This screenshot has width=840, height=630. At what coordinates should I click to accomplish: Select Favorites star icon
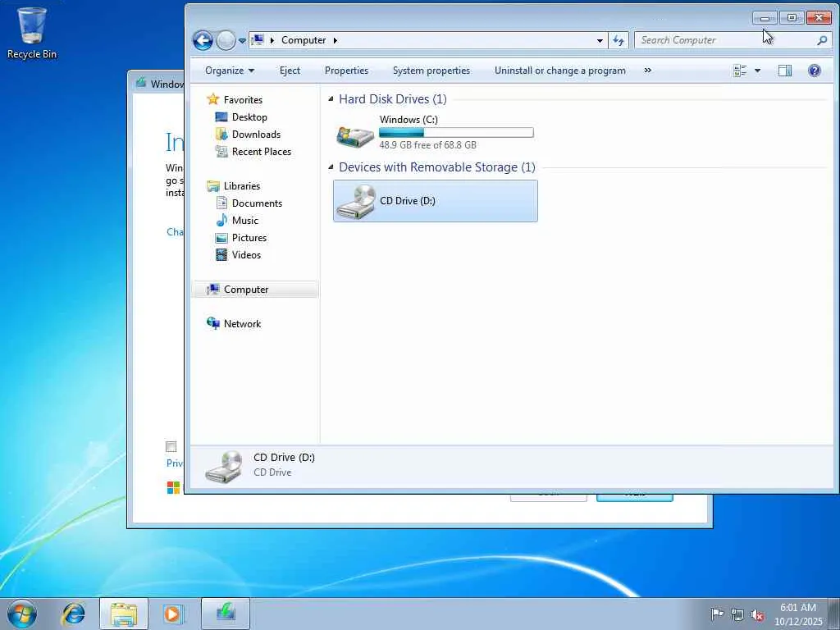click(213, 99)
